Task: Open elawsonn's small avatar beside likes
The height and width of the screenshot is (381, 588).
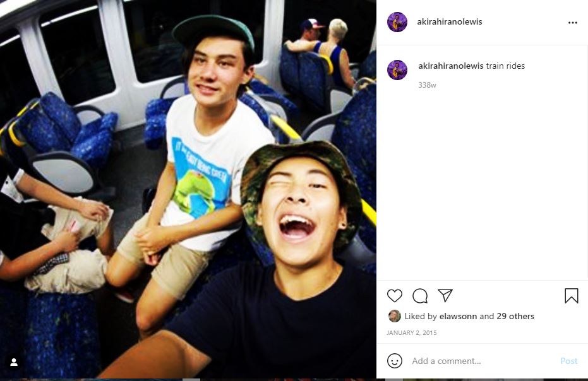Action: coord(395,316)
